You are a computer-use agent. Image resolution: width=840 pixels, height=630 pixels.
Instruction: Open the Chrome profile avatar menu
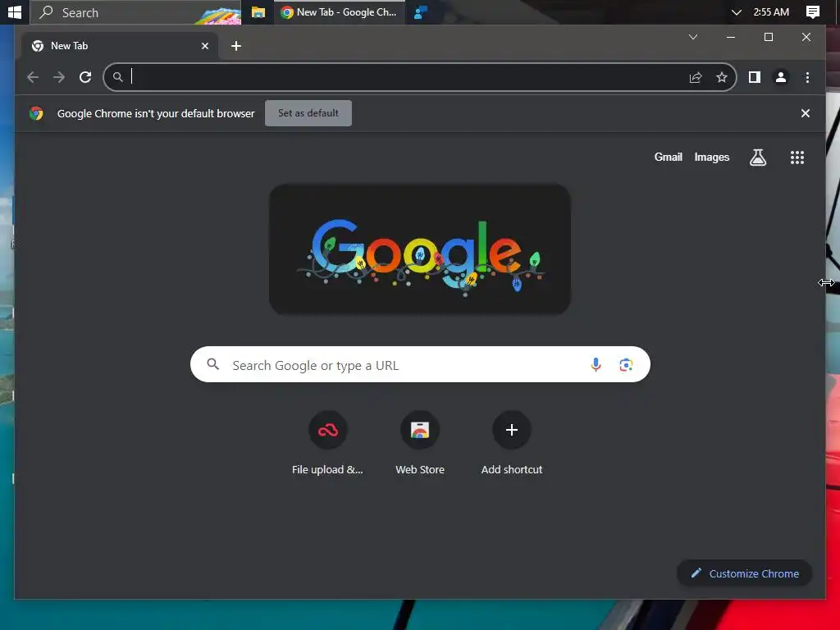click(x=781, y=77)
